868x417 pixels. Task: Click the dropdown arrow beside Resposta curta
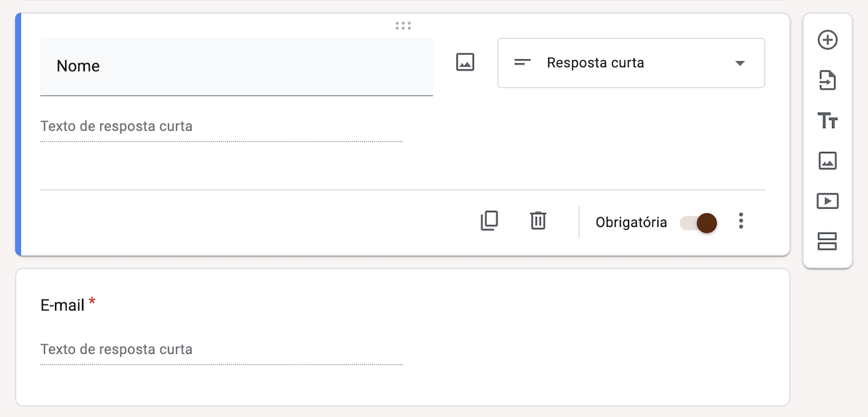pos(740,63)
